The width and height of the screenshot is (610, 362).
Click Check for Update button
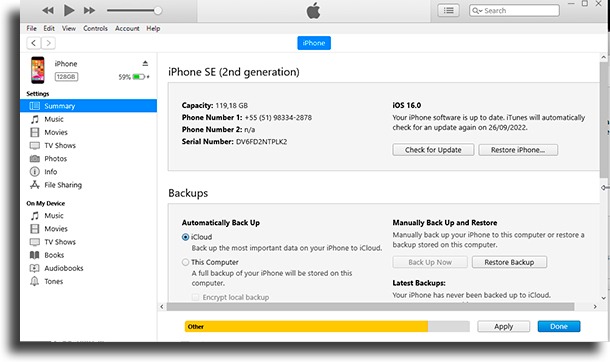[433, 150]
